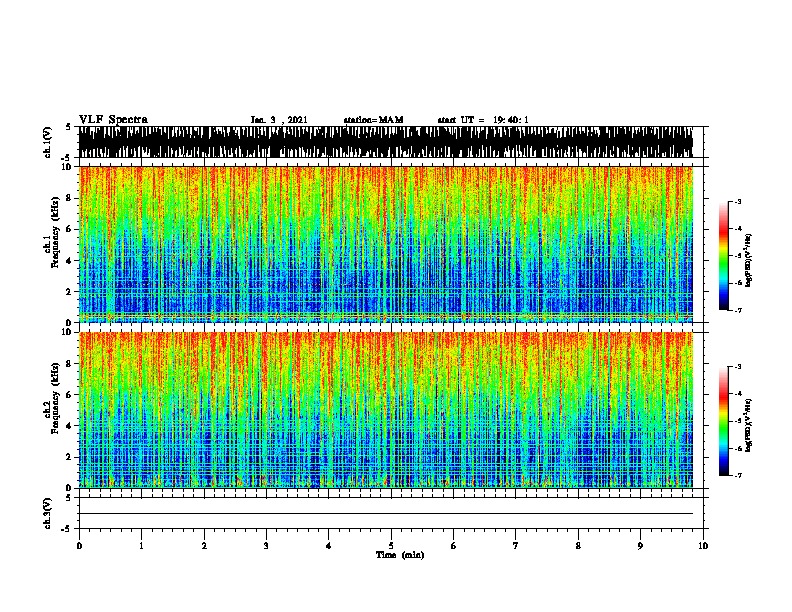The height and width of the screenshot is (612, 792).
Task: Click time axis tick label "10"
Action: [703, 546]
